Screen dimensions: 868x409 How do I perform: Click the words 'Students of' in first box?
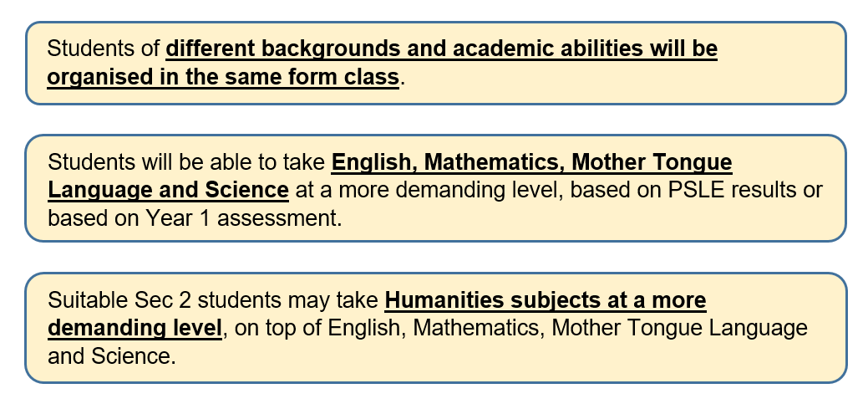click(x=104, y=49)
